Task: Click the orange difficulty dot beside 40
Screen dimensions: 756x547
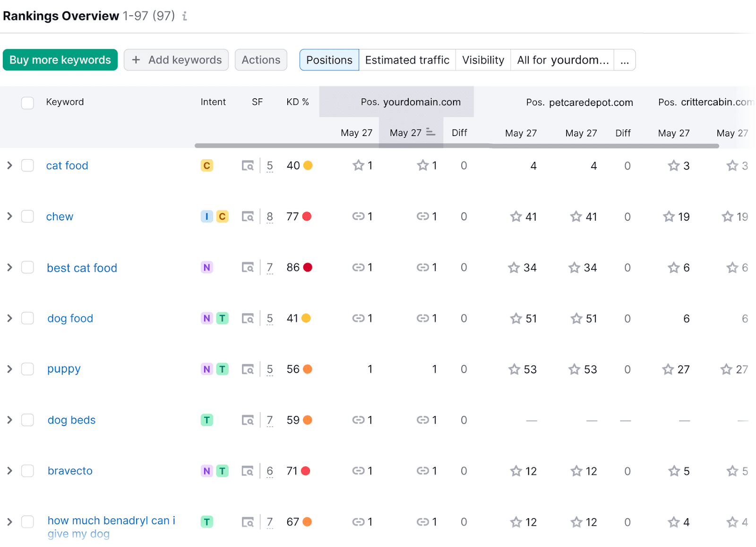Action: pyautogui.click(x=309, y=165)
